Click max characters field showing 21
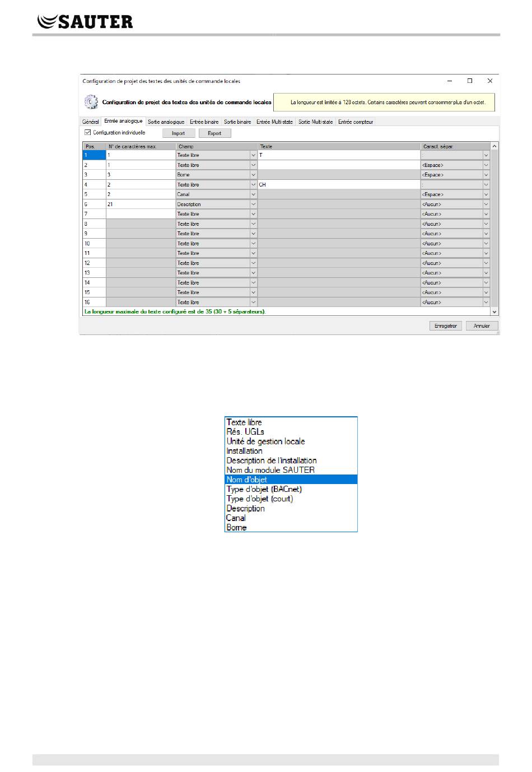 [140, 204]
